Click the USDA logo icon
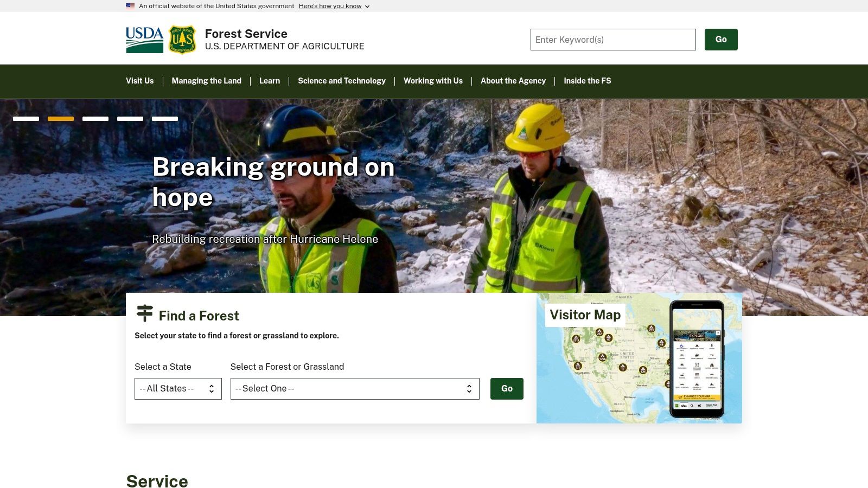The width and height of the screenshot is (868, 488). click(144, 40)
